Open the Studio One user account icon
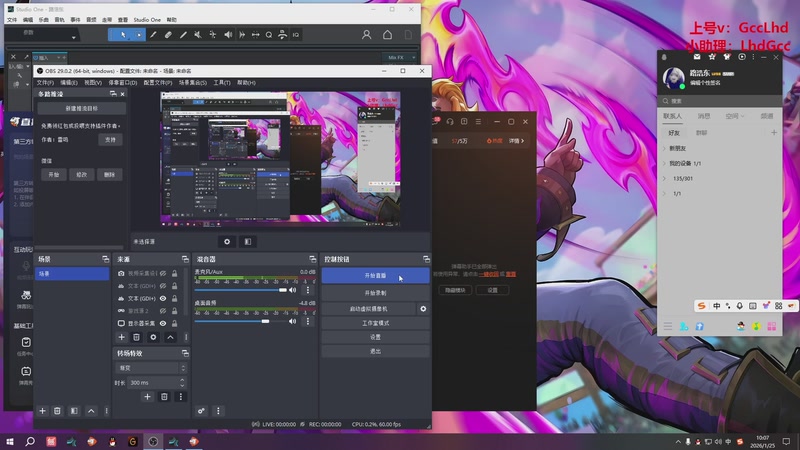This screenshot has width=800, height=450. click(366, 35)
